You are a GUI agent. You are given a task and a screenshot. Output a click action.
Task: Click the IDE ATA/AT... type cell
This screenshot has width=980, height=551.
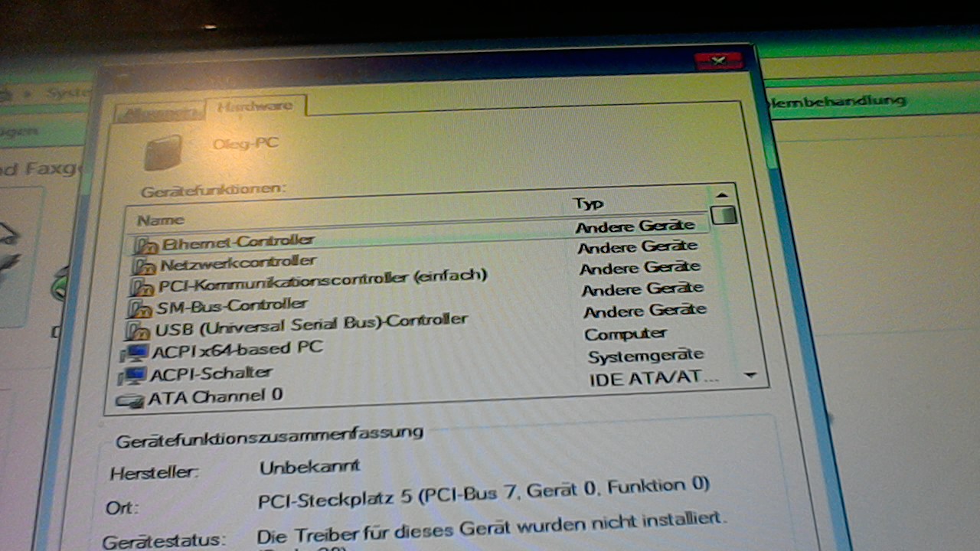tap(654, 378)
